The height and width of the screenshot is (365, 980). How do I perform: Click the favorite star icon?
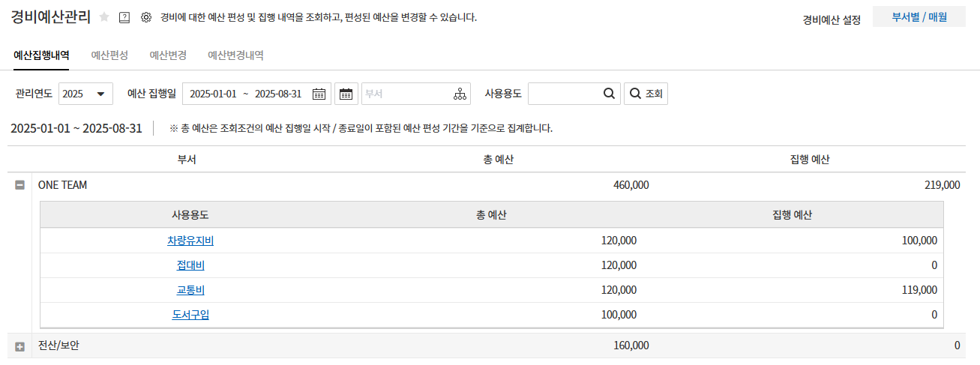coord(104,17)
